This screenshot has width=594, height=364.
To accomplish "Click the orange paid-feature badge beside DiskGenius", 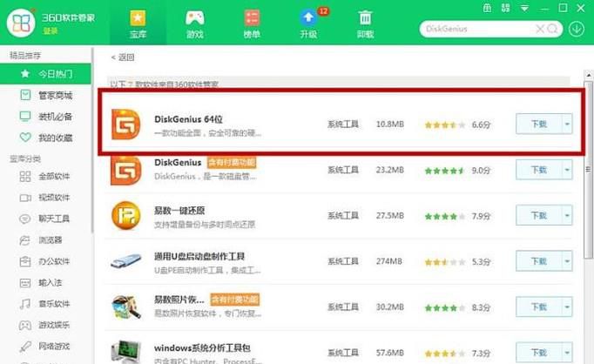I will (232, 163).
